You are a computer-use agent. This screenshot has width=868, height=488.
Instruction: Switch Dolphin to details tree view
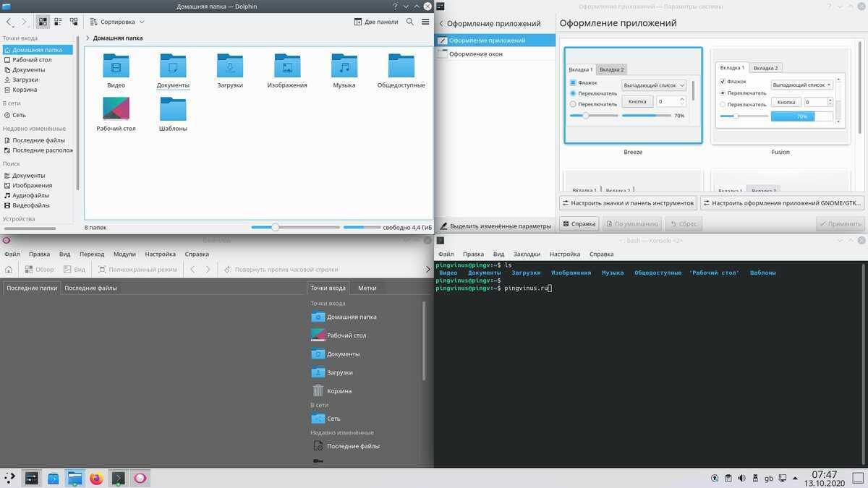74,22
